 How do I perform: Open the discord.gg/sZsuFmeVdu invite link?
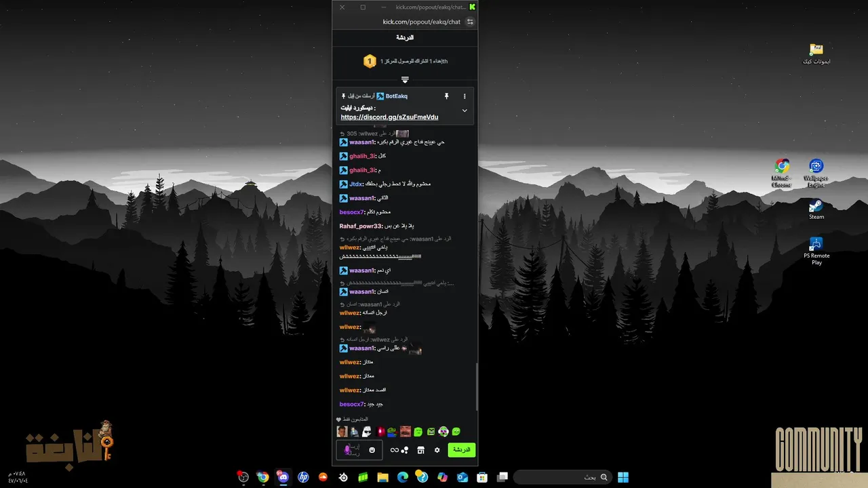pos(389,117)
